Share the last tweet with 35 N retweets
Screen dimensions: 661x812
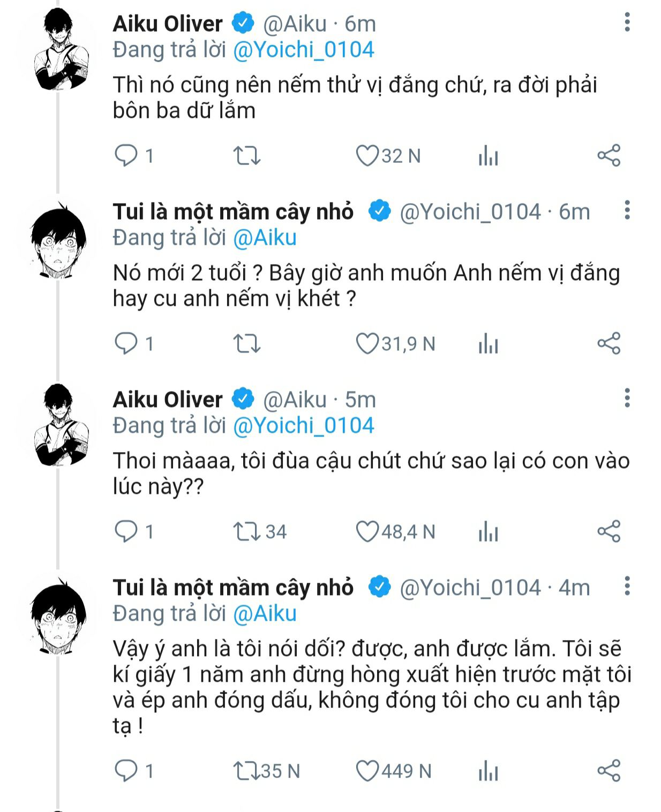point(609,771)
